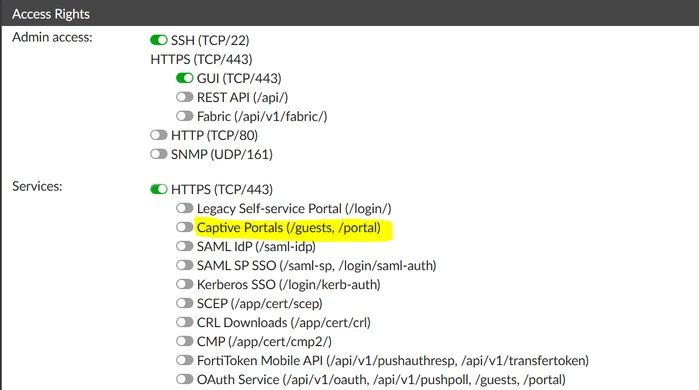Viewport: 699px width, 390px height.
Task: Turn on SCEP (/app/cert/scep) toggle
Action: tap(185, 304)
